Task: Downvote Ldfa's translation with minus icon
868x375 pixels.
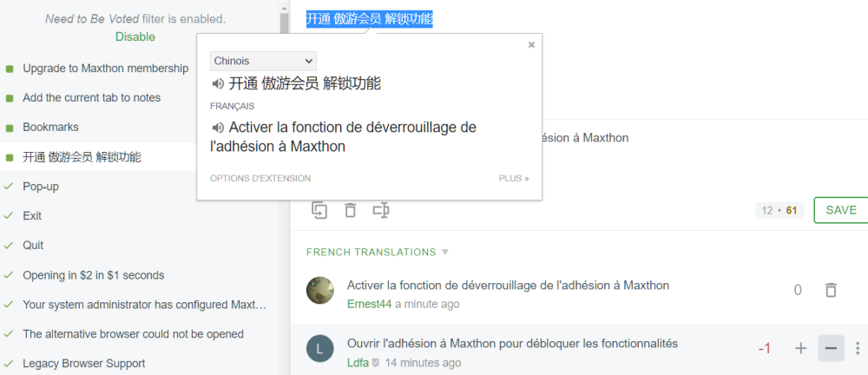Action: pos(831,348)
